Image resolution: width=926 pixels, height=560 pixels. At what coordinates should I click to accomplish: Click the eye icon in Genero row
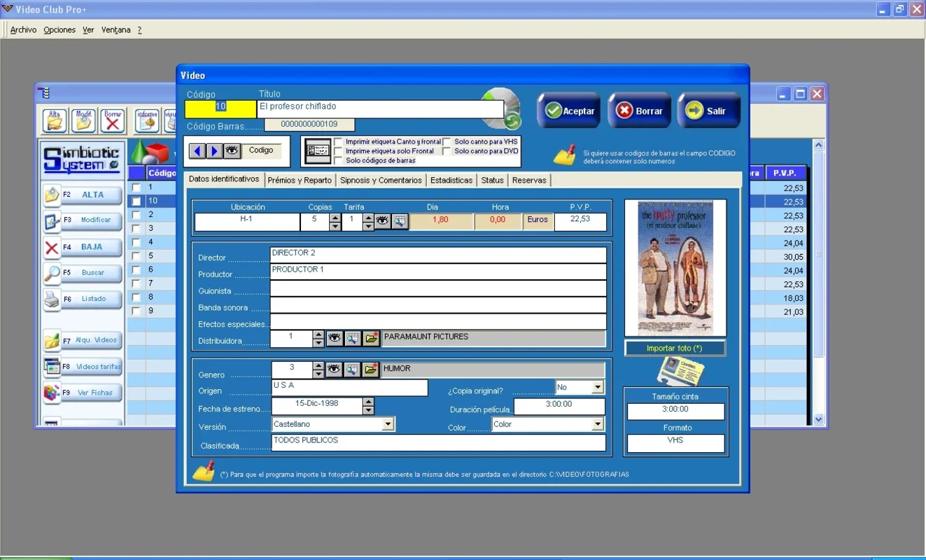tap(335, 370)
